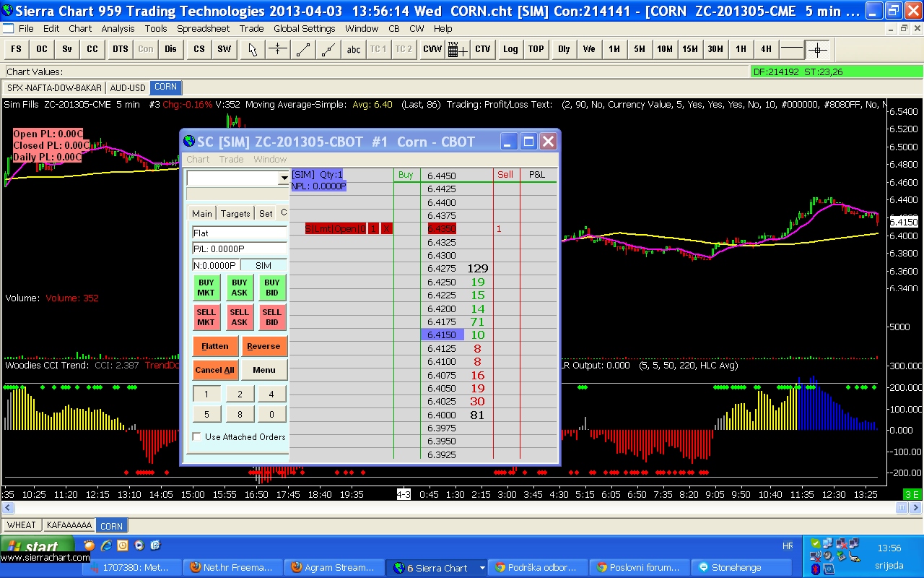Image resolution: width=924 pixels, height=578 pixels.
Task: Select the extending ray drawing tool
Action: coord(328,49)
